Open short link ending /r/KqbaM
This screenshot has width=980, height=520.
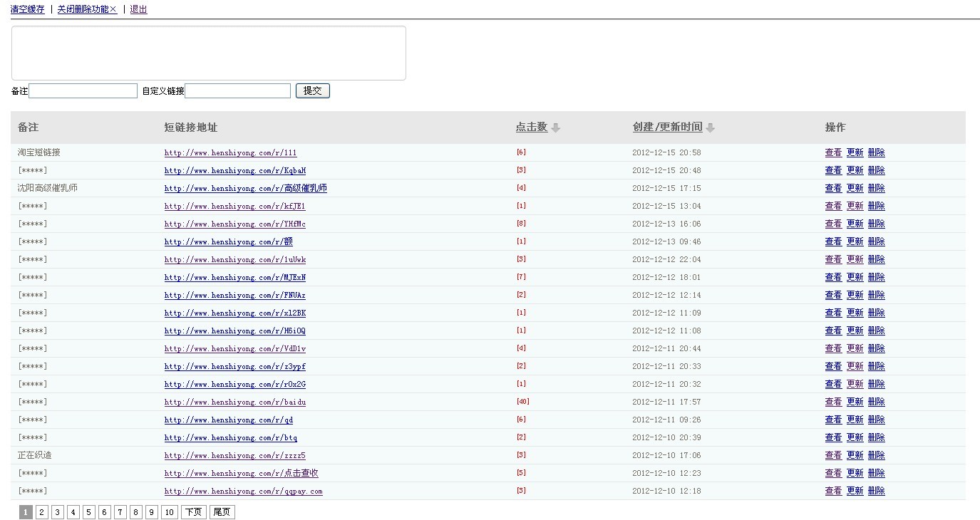(x=235, y=170)
